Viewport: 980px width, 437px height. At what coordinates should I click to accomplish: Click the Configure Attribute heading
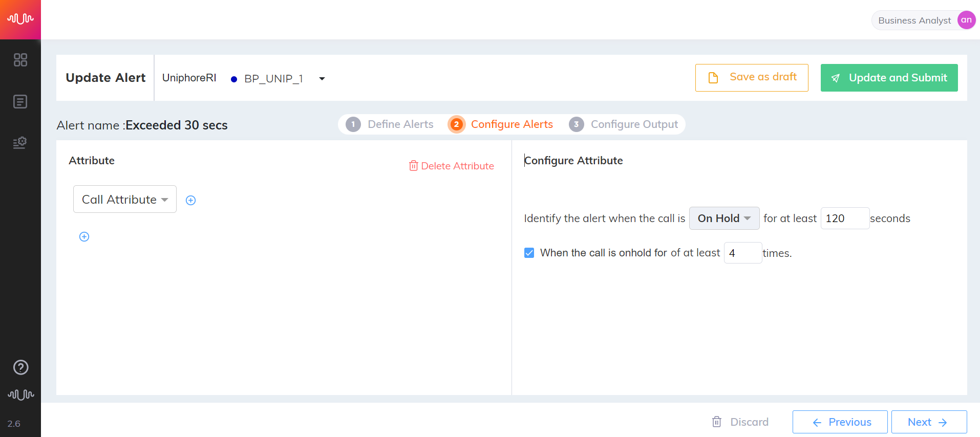(x=573, y=161)
